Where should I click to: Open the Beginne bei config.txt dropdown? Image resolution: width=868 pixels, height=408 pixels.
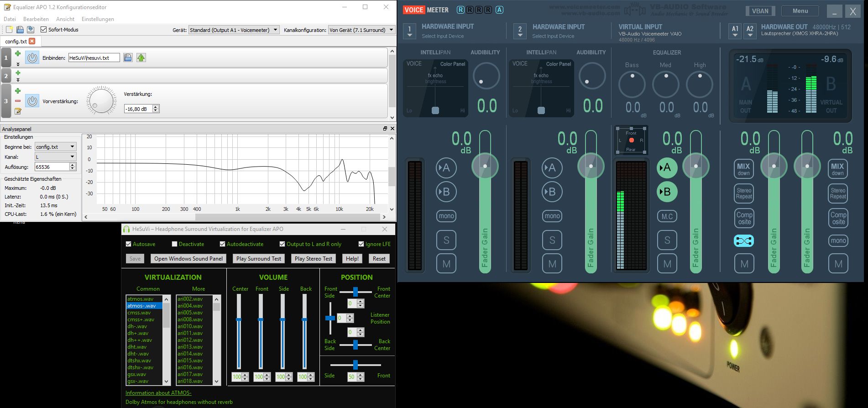55,147
